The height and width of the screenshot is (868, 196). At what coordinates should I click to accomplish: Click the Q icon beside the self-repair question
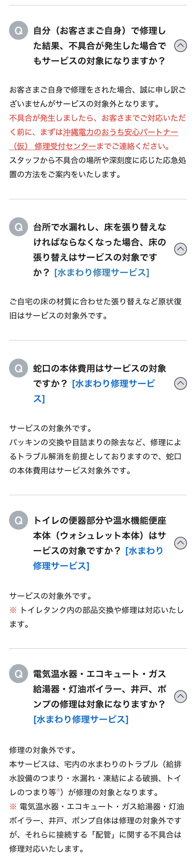pos(19,31)
